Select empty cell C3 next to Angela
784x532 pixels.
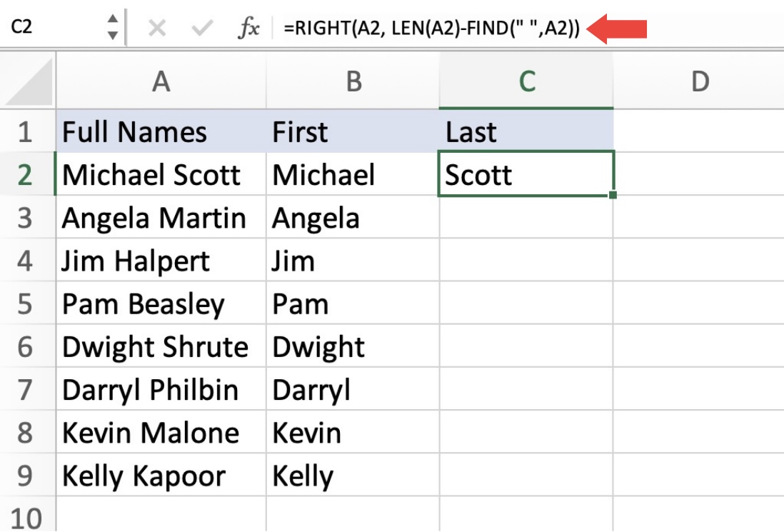(x=526, y=218)
